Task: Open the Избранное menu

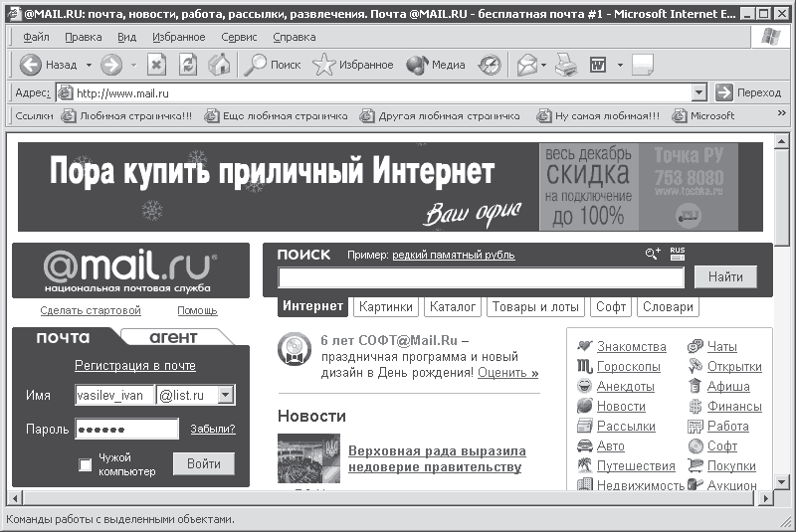Action: tap(179, 37)
